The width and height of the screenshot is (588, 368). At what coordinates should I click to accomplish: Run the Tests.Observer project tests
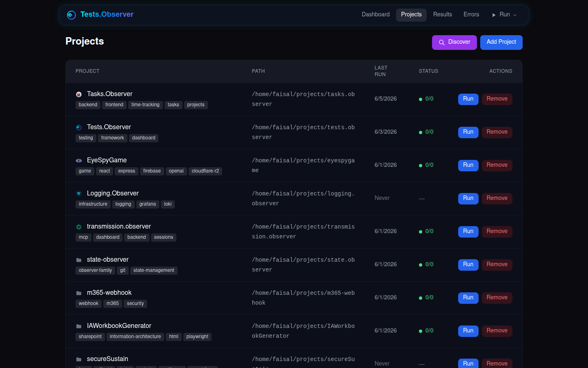click(x=468, y=132)
